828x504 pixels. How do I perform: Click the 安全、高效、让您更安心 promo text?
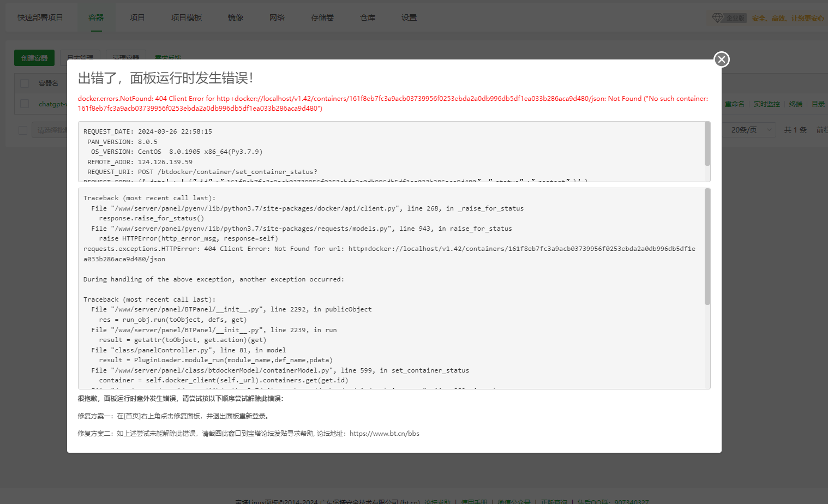click(788, 18)
